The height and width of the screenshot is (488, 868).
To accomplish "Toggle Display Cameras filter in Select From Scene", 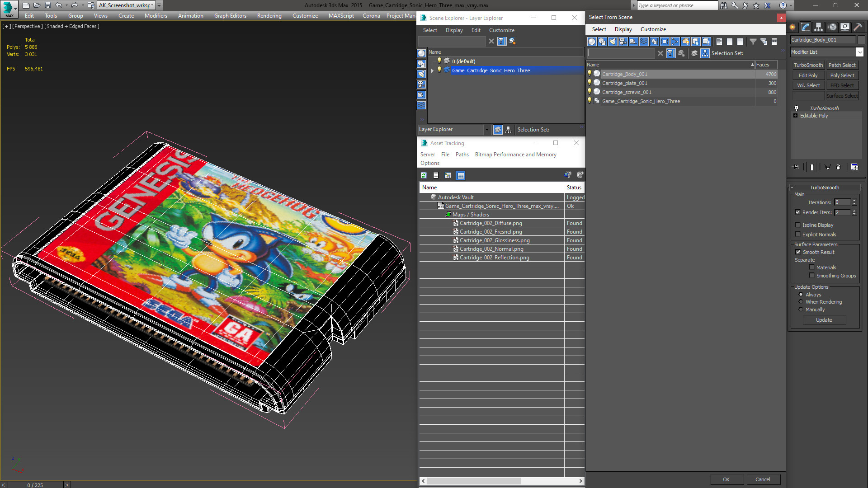I will point(623,42).
